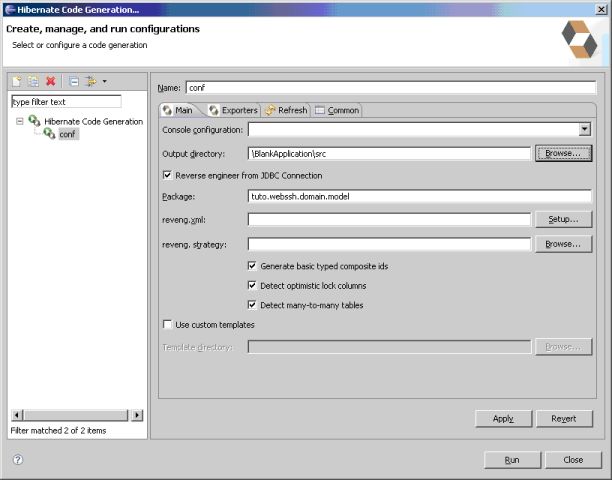Revert the configuration changes
Screen dimensions: 612x480
coord(564,419)
